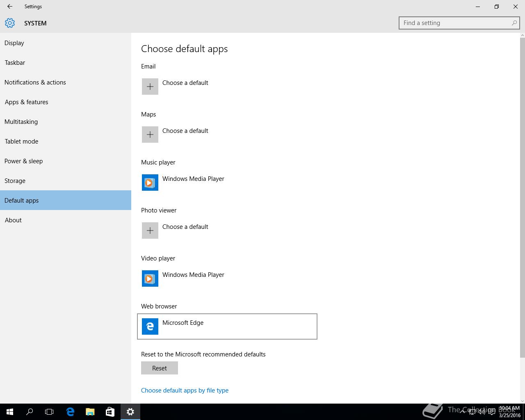Launch Edge from the taskbar
Screen dimensions: 525x420
point(70,412)
